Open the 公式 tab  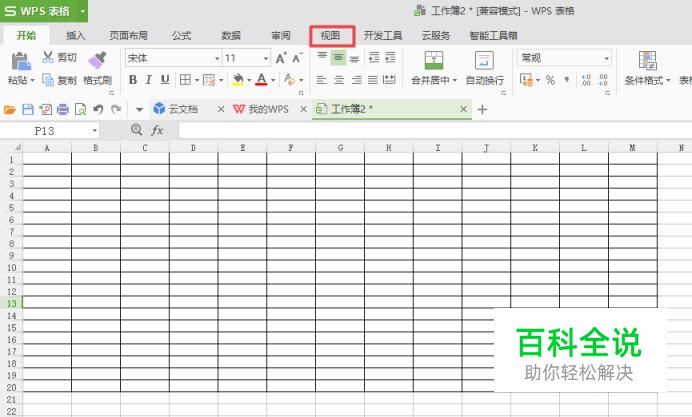pos(181,36)
